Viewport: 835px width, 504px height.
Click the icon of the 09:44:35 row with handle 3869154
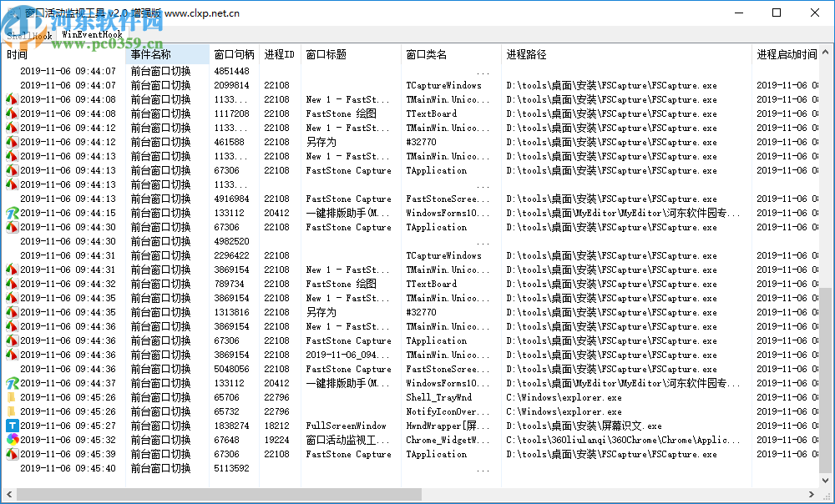[12, 298]
